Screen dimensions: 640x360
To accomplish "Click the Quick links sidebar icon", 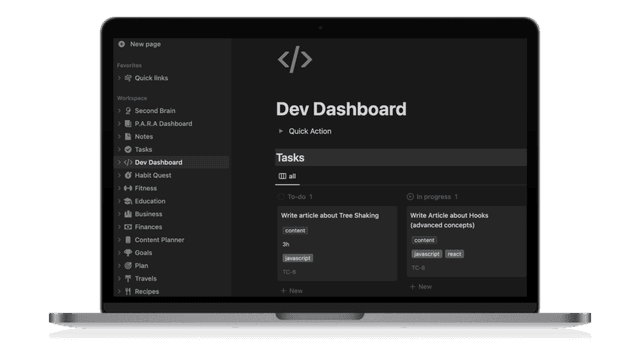I will (128, 78).
